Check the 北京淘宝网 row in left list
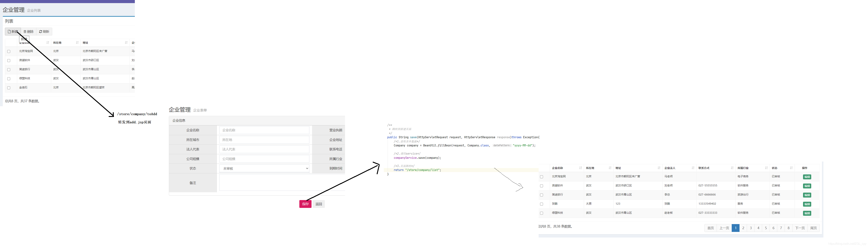 point(9,51)
